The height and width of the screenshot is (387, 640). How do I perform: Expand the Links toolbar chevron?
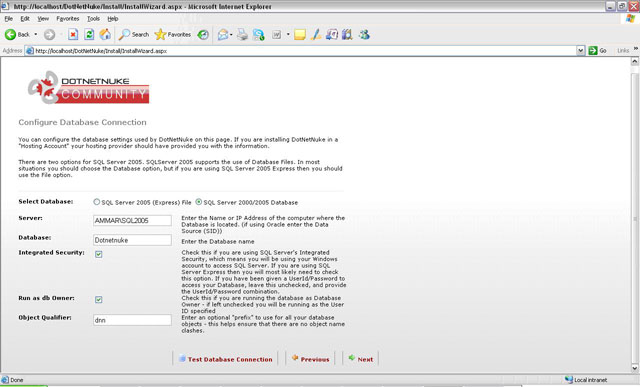(636, 49)
